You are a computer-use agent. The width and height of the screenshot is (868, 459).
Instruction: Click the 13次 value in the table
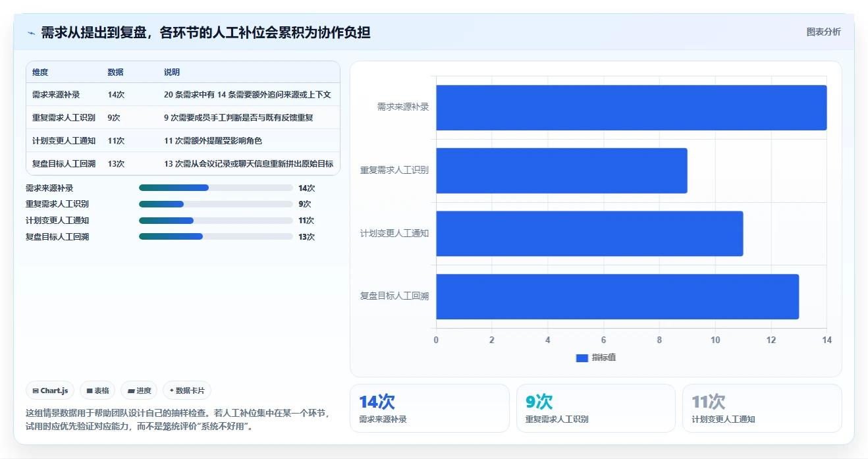(x=116, y=164)
